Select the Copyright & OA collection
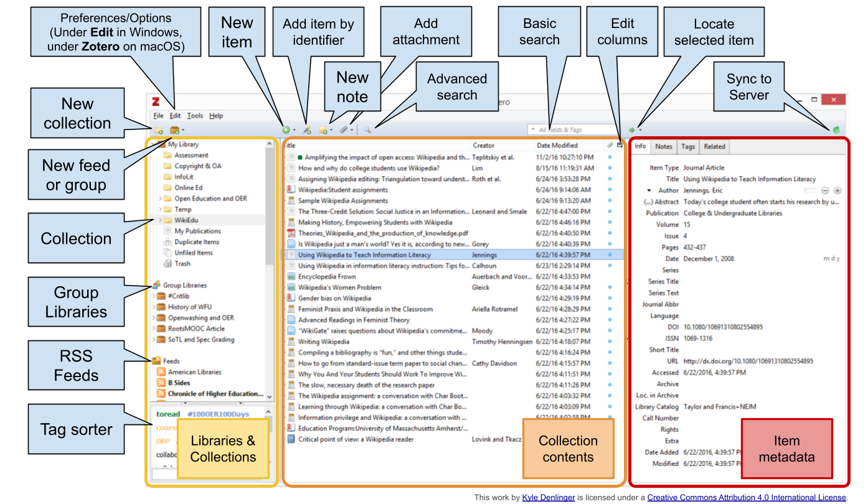This screenshot has width=868, height=504. tap(197, 166)
